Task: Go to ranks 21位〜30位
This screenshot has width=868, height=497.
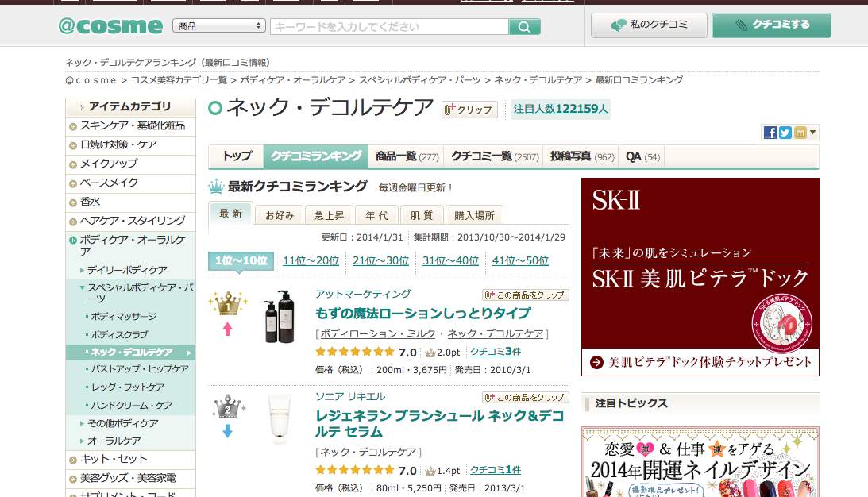Action: (380, 260)
